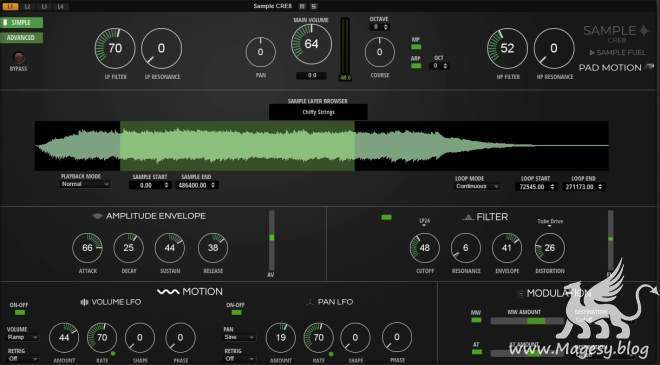Click the Sample Fuel logo
The width and height of the screenshot is (660, 365).
click(x=617, y=53)
